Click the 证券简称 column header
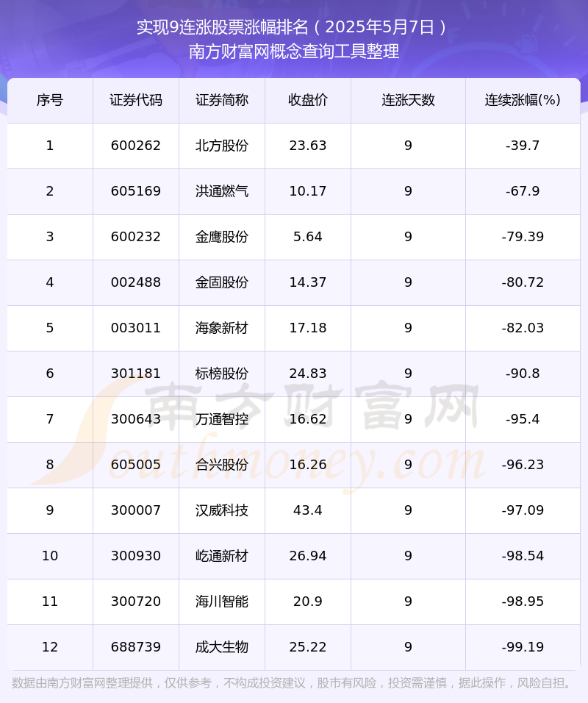Viewport: 588px width, 703px height. point(222,100)
